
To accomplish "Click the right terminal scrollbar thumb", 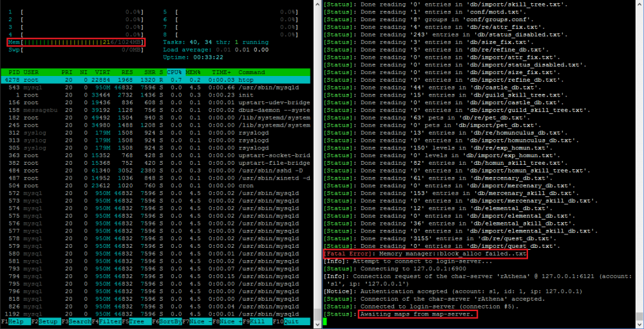I will [639, 316].
